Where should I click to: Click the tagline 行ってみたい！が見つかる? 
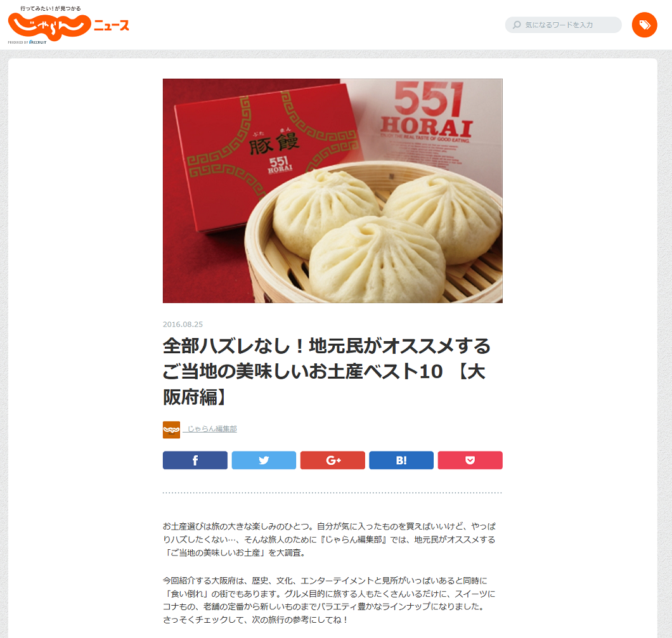pyautogui.click(x=51, y=9)
